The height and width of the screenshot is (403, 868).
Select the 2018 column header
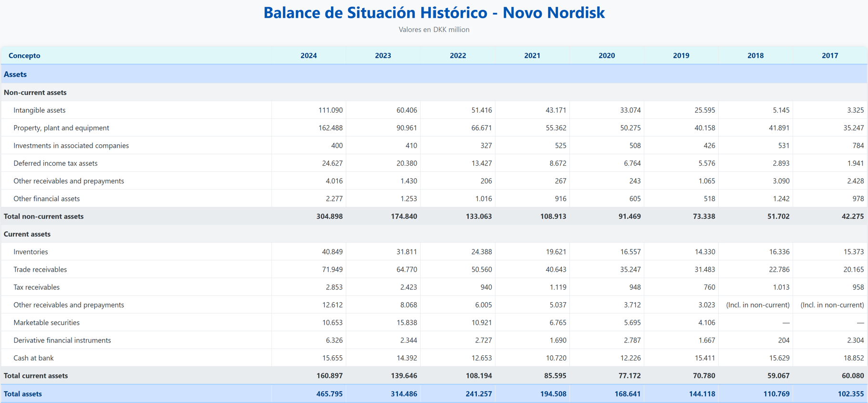755,55
